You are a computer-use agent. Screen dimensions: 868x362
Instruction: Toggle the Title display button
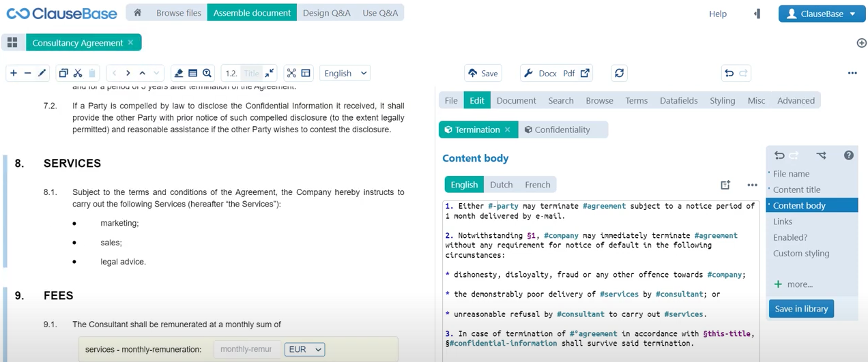pos(252,73)
